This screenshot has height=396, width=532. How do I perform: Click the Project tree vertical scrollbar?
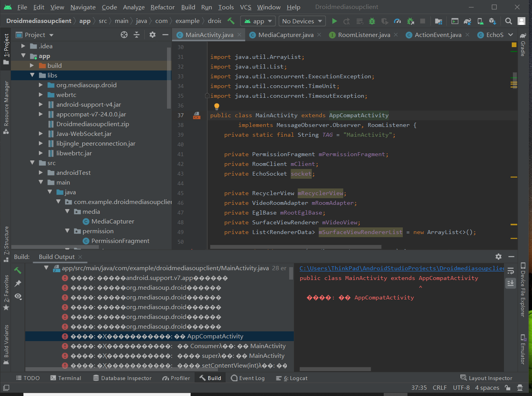point(169,78)
